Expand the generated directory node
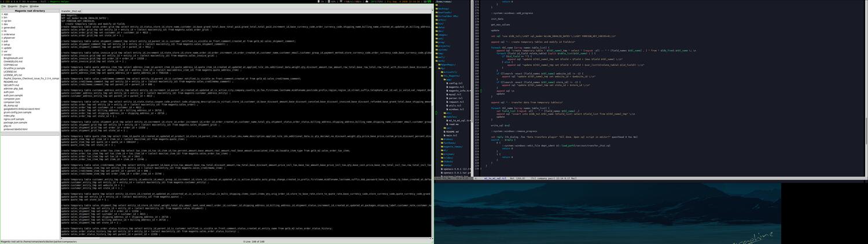Screen dimensions: 868x244 click(x=9, y=28)
